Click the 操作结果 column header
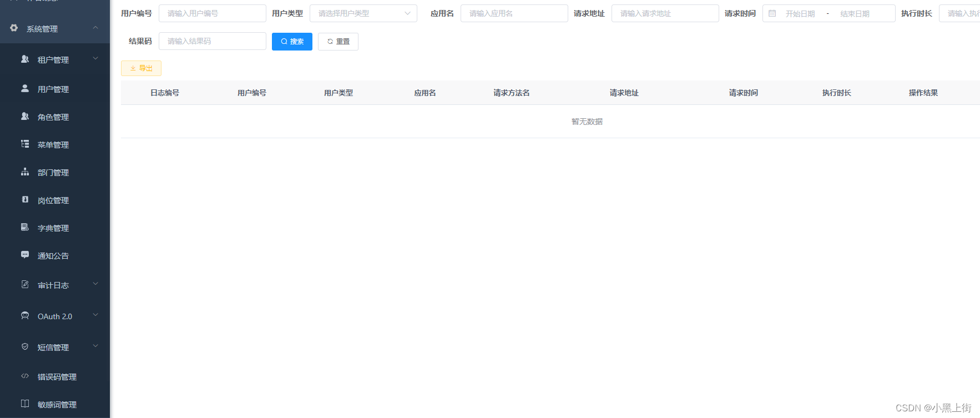Screen dimensions: 980x418 pyautogui.click(x=923, y=93)
